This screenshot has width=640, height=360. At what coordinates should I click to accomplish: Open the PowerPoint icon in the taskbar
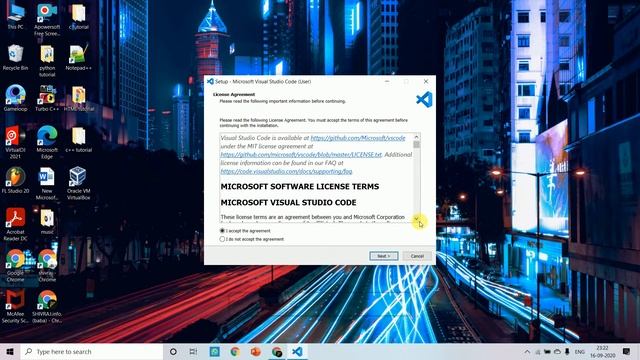pyautogui.click(x=256, y=351)
